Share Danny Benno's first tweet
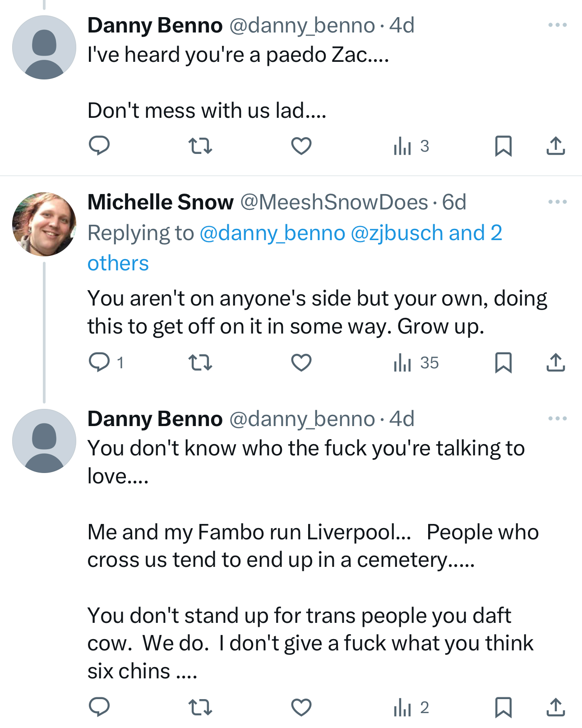This screenshot has height=728, width=582. [x=555, y=146]
